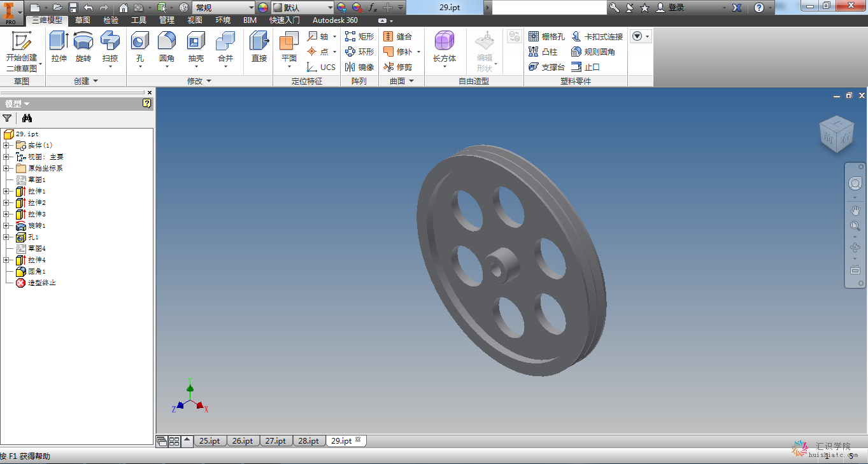868x464 pixels.
Task: Expand the 原始坐标系 folder node
Action: tap(6, 168)
